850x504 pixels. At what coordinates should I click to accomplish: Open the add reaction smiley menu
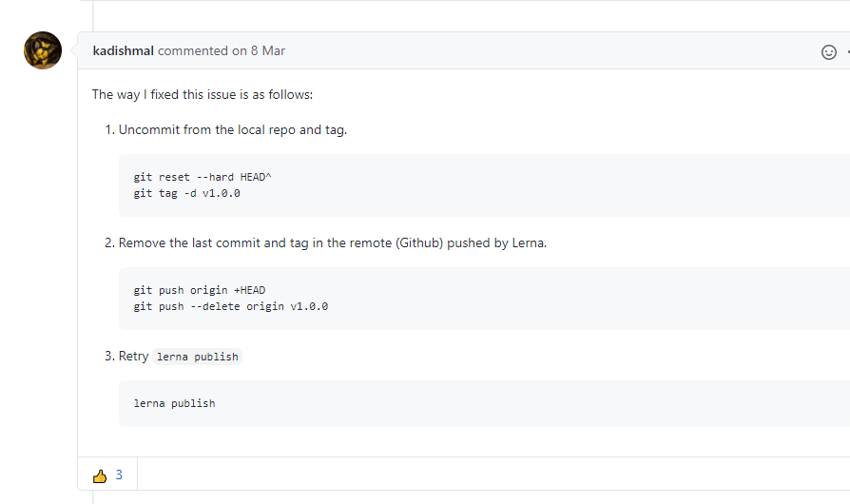(x=828, y=52)
